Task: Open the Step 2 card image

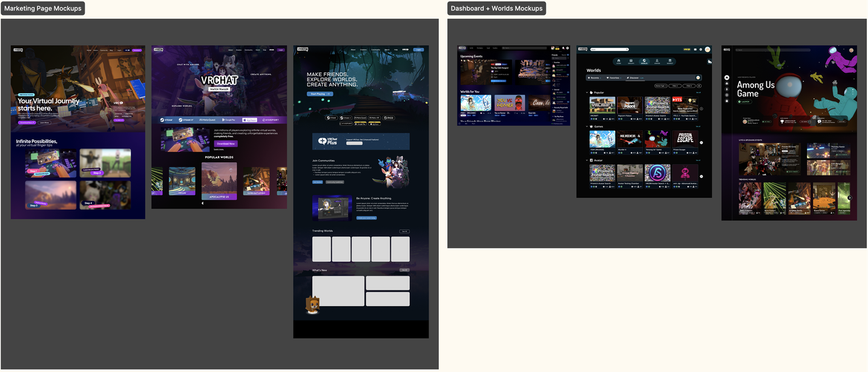Action: [x=105, y=163]
